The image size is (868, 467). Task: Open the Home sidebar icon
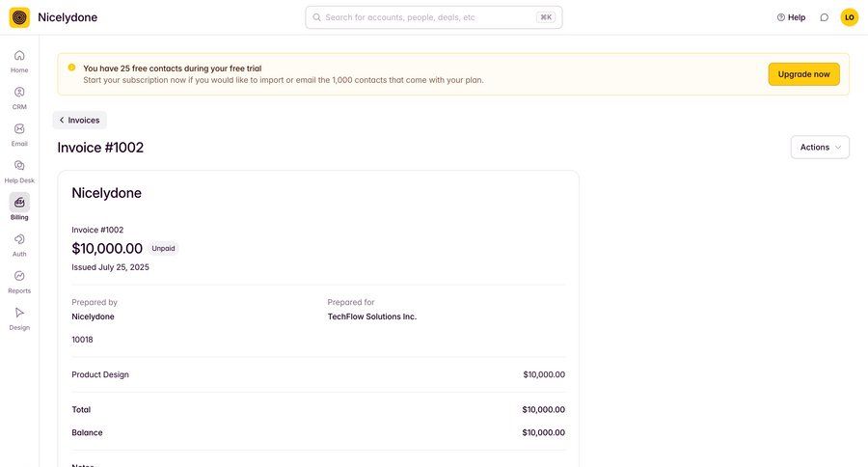tap(19, 55)
